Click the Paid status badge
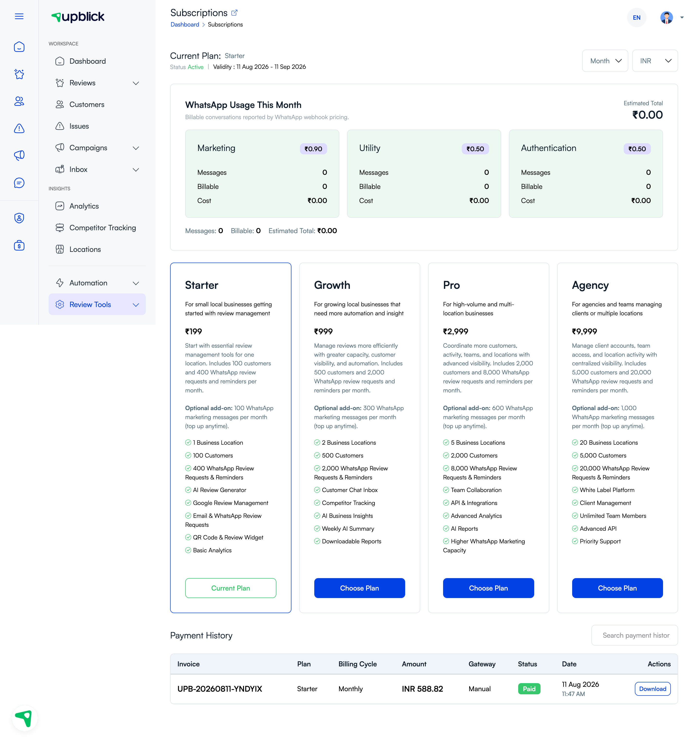 [x=529, y=689]
